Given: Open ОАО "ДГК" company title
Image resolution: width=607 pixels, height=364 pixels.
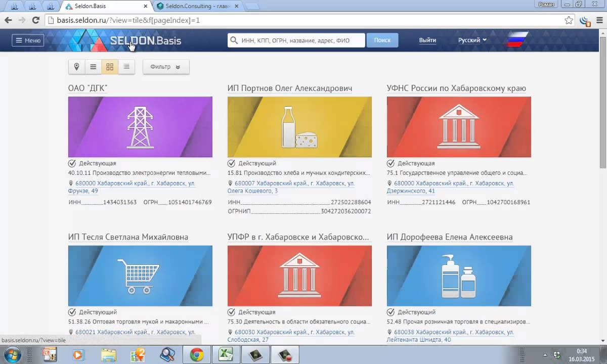Looking at the screenshot, I should [x=88, y=88].
